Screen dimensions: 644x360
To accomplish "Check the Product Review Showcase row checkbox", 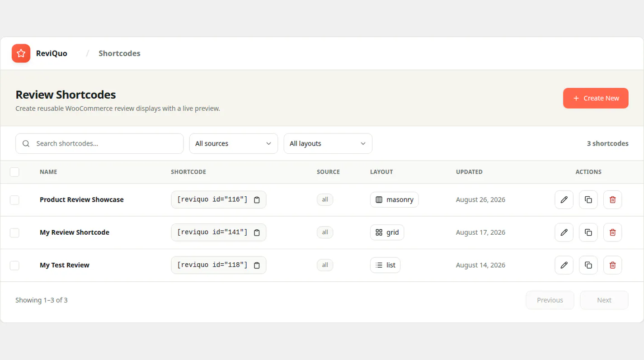I will click(14, 200).
